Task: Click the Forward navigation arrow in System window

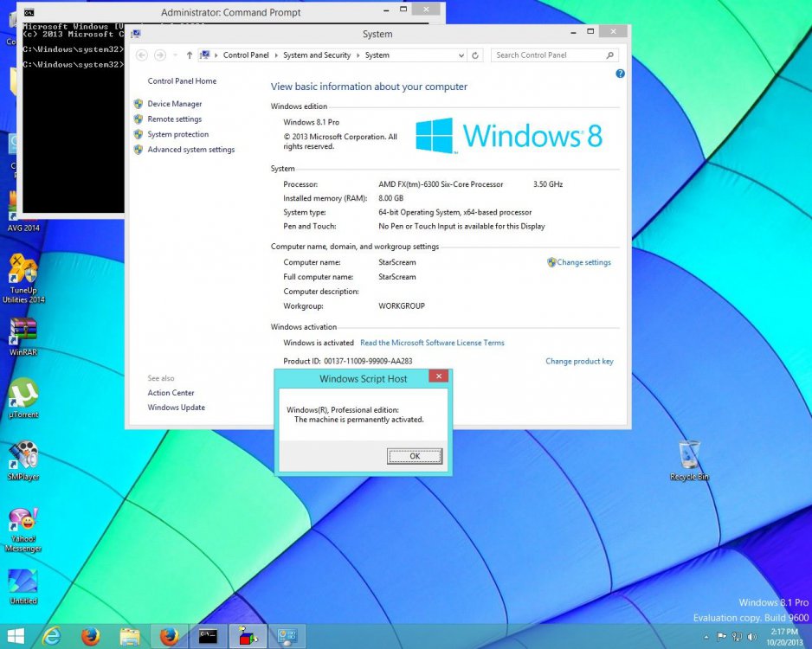Action: point(160,55)
